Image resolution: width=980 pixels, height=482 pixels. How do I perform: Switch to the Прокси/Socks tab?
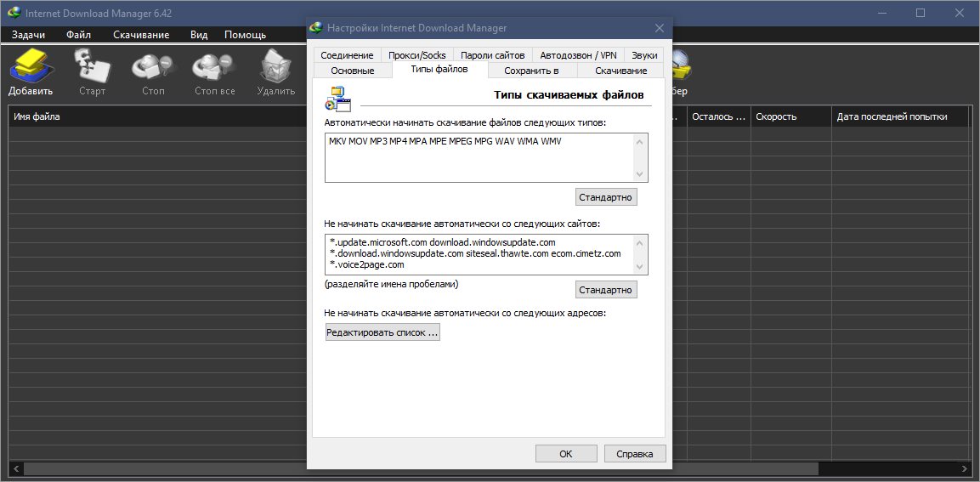point(416,55)
